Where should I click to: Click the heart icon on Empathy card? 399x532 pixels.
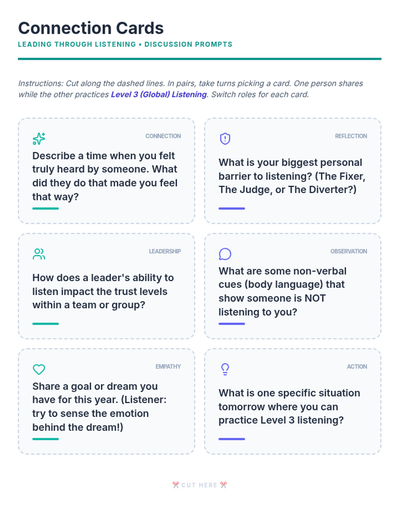point(39,369)
